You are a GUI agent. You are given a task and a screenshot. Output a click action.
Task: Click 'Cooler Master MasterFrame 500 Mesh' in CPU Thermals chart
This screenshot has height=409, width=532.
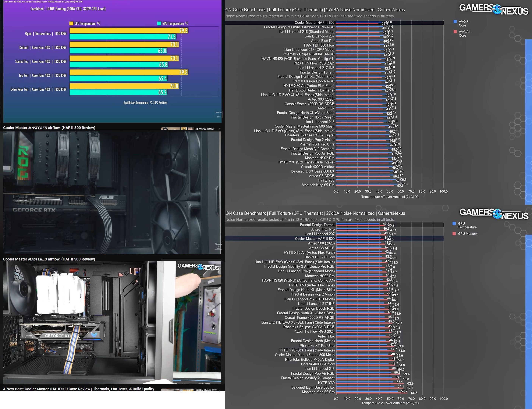305,126
